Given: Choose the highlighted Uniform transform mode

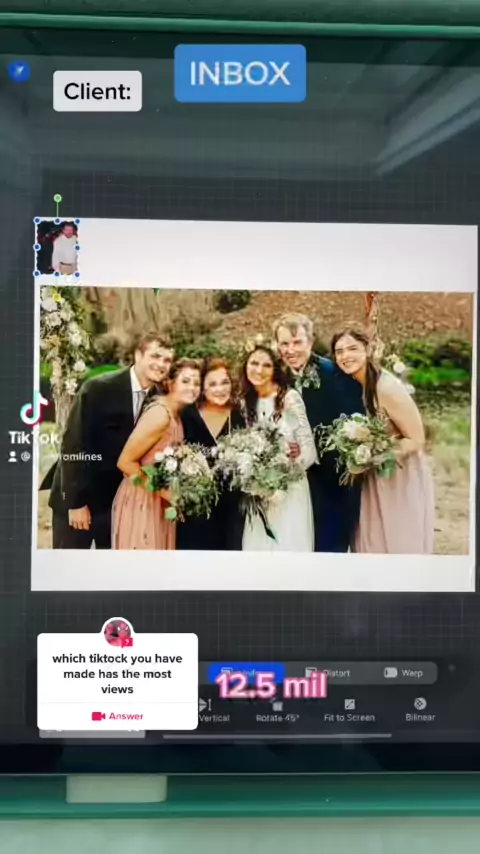Looking at the screenshot, I should pos(246,672).
